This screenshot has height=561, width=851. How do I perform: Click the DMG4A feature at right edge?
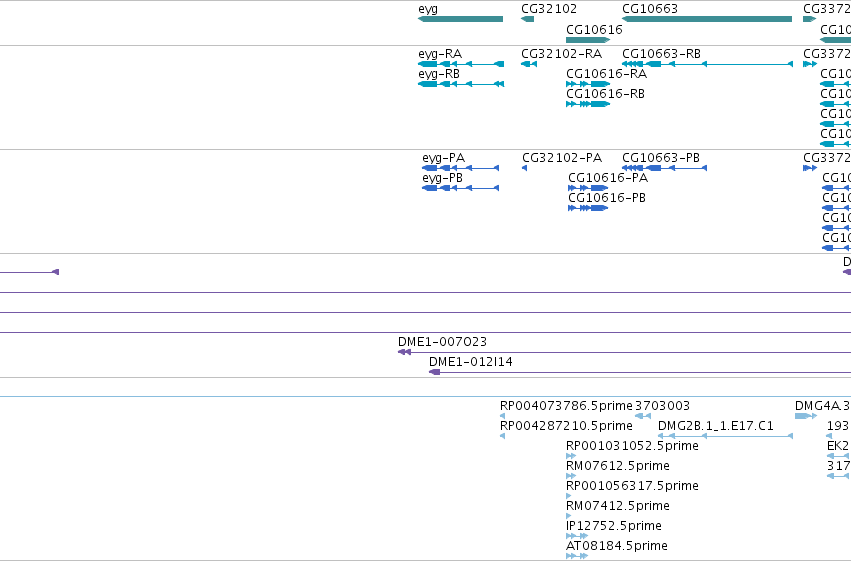[x=806, y=416]
